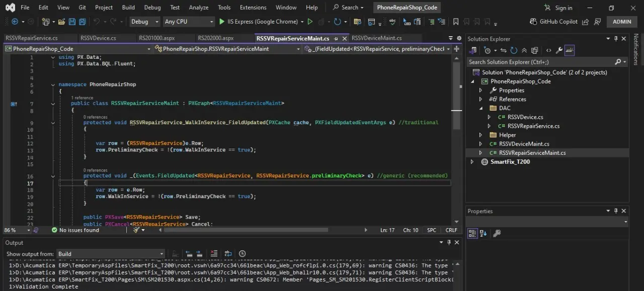Click Alphabetical sort icon in Properties panel
644x291 pixels.
pos(484,233)
